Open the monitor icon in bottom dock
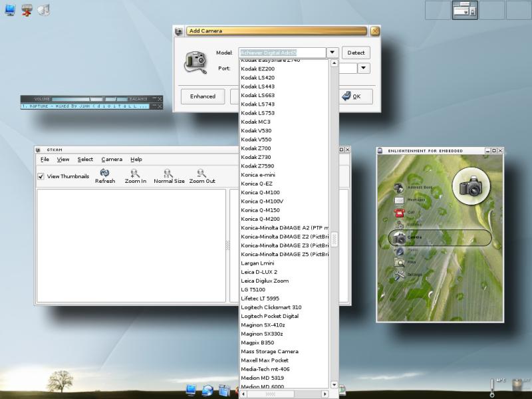This screenshot has width=532, height=399. coord(191,390)
